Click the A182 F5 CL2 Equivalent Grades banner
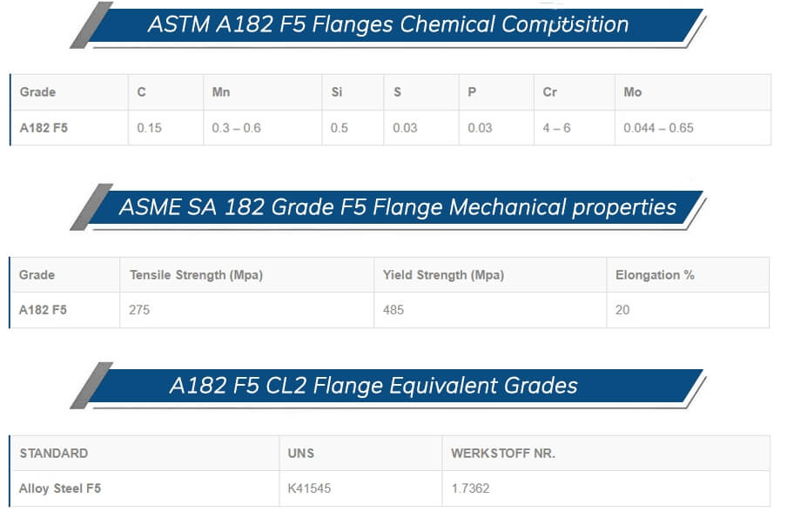 point(373,386)
